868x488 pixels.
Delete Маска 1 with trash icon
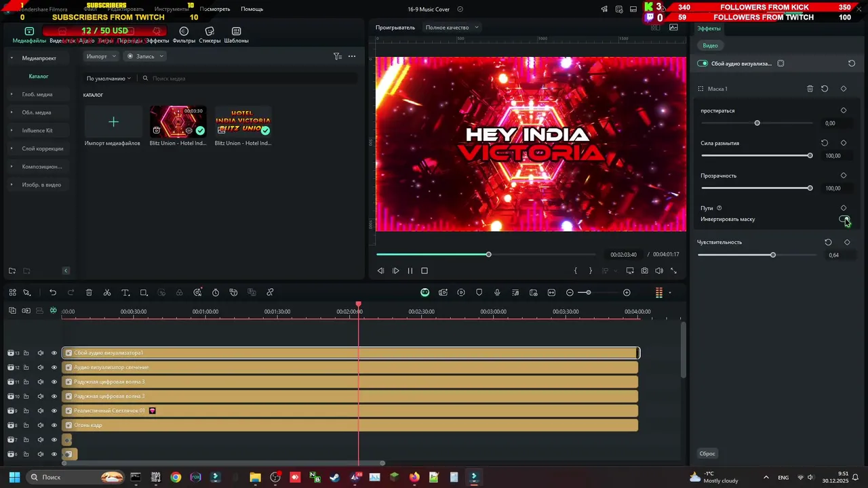click(x=810, y=89)
